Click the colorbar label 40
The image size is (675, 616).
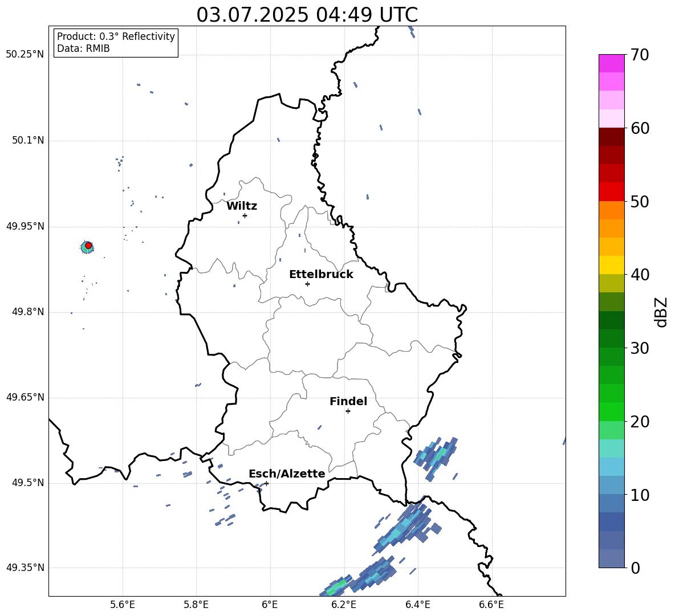(640, 275)
